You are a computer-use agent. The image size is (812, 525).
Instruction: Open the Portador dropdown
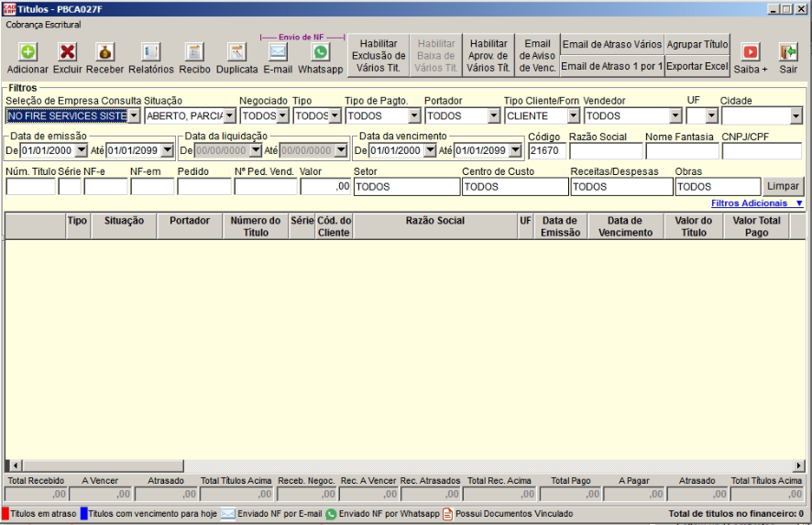click(x=494, y=116)
